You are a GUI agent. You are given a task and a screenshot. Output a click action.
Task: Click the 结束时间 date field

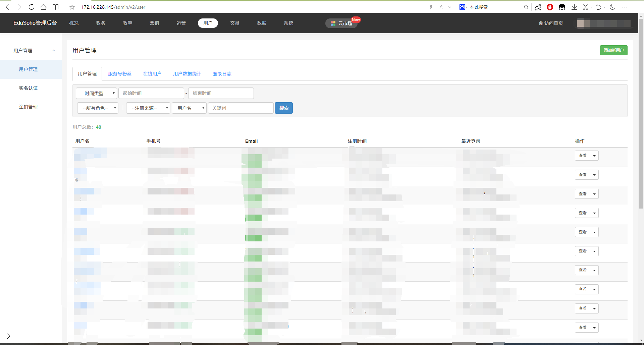pyautogui.click(x=221, y=93)
